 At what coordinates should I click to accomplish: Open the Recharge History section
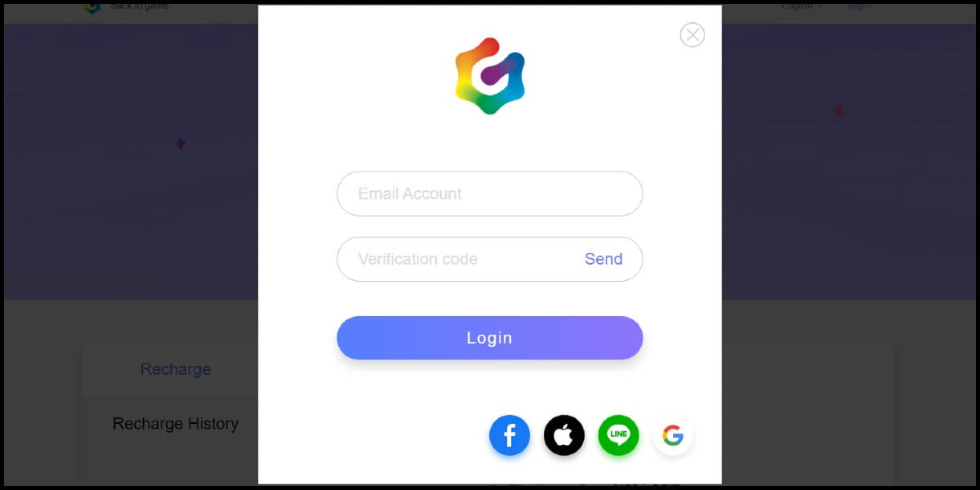click(x=176, y=424)
